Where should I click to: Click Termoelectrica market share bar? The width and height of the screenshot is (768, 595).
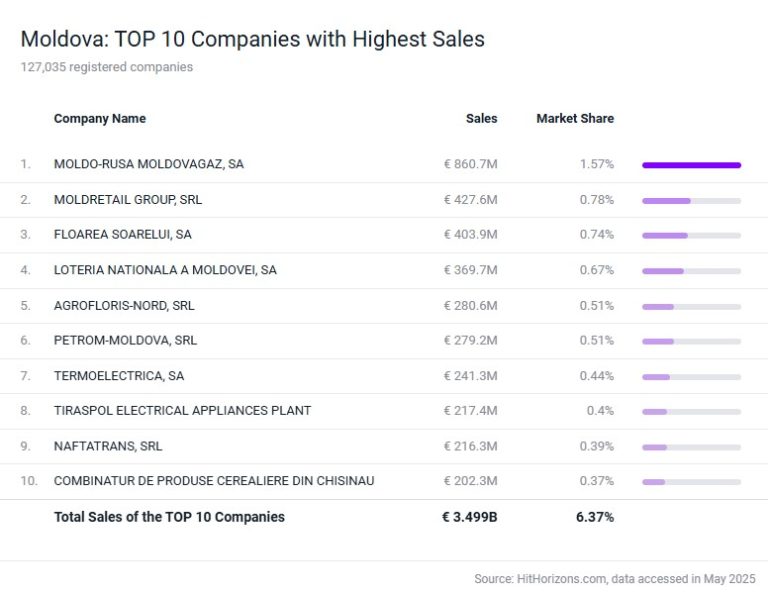(692, 377)
